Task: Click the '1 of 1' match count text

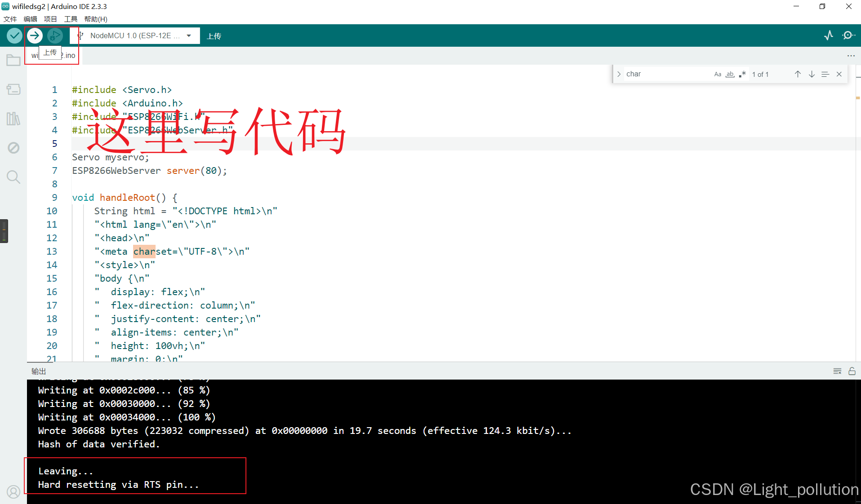Action: pyautogui.click(x=760, y=74)
